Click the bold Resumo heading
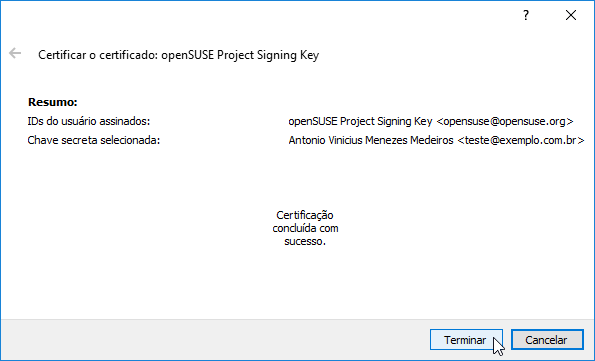 coord(53,102)
